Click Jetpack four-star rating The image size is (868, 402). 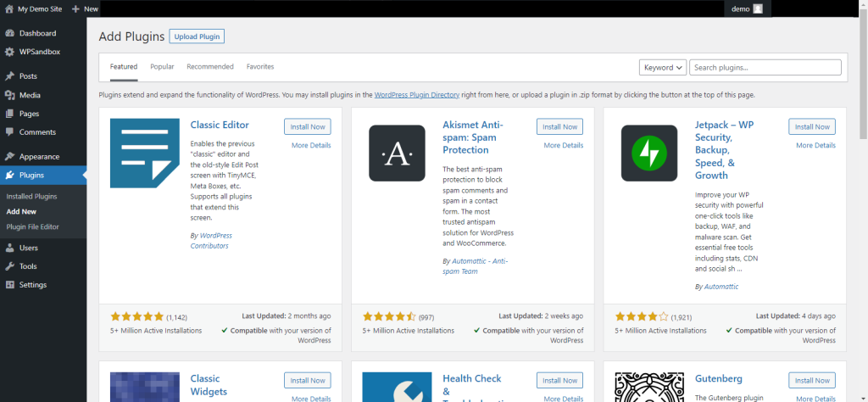tap(642, 317)
